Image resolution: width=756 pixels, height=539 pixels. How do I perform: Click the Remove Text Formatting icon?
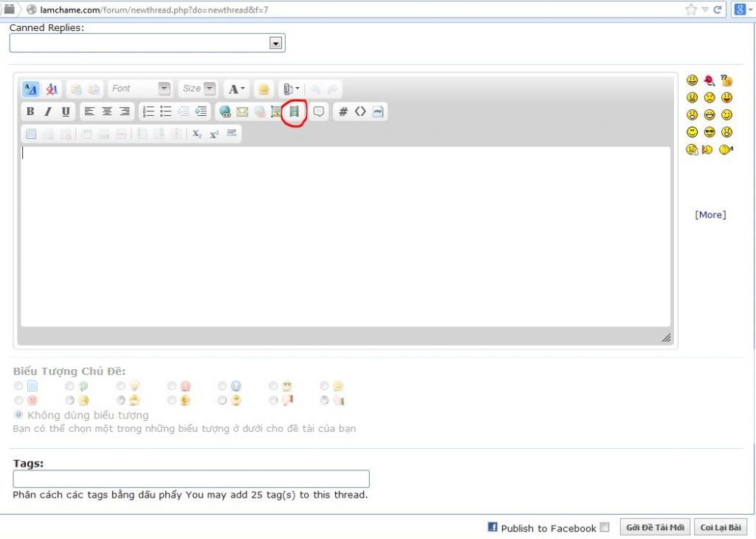[x=52, y=89]
